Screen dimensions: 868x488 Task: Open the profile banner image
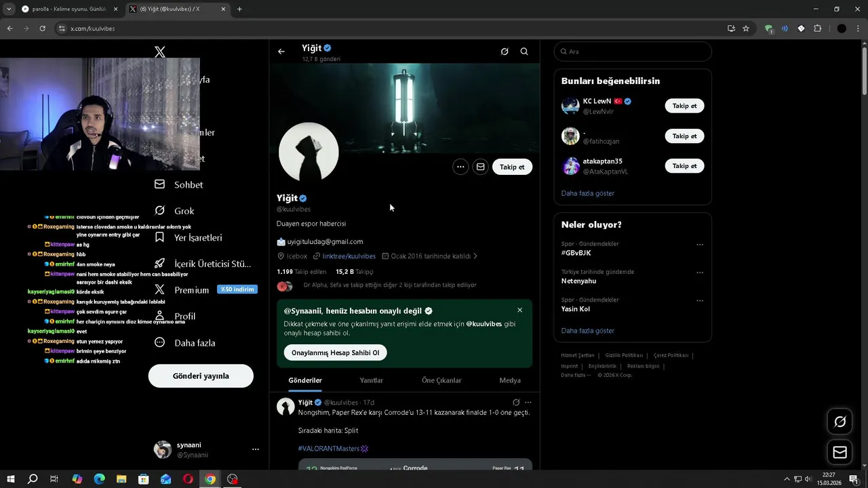point(405,108)
